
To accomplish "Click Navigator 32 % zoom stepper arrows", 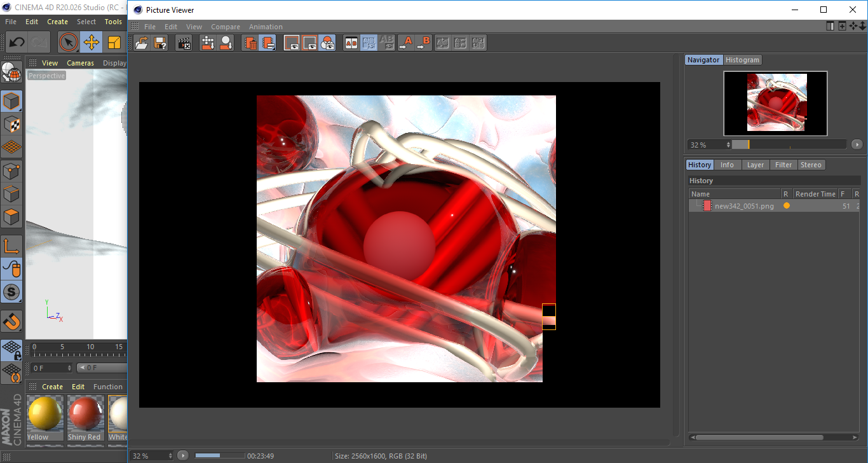I will point(728,145).
